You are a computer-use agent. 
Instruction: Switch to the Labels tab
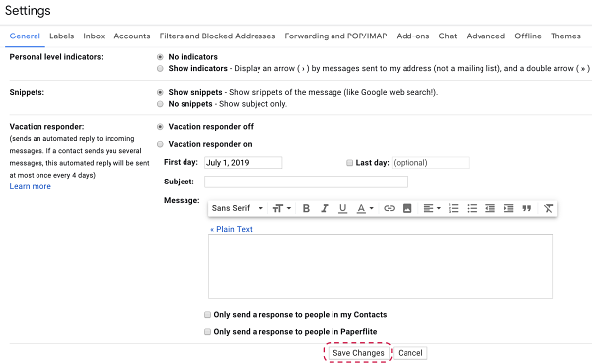coord(61,36)
